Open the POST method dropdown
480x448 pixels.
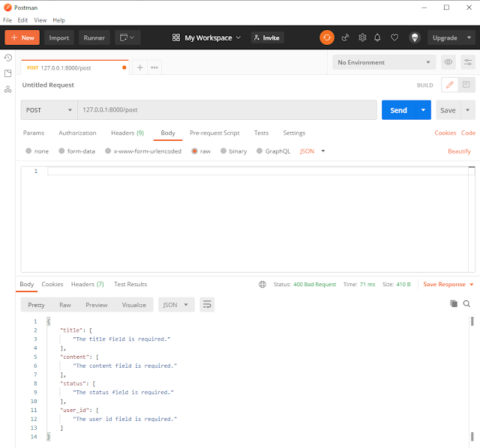click(x=49, y=110)
